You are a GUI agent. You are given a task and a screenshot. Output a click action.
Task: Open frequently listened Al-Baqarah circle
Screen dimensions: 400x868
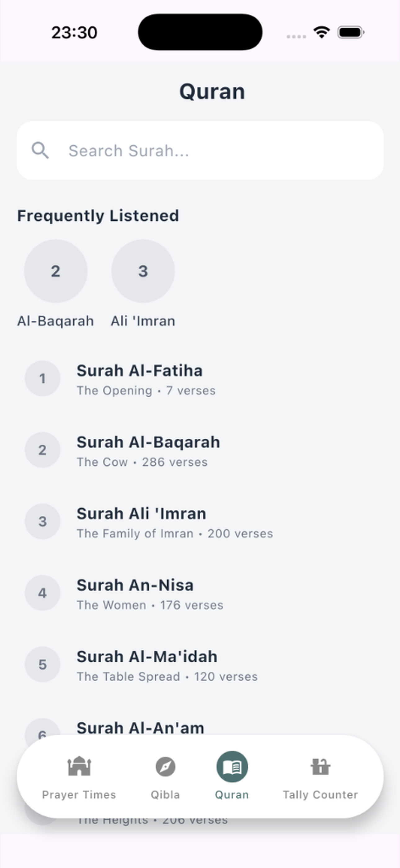point(56,271)
